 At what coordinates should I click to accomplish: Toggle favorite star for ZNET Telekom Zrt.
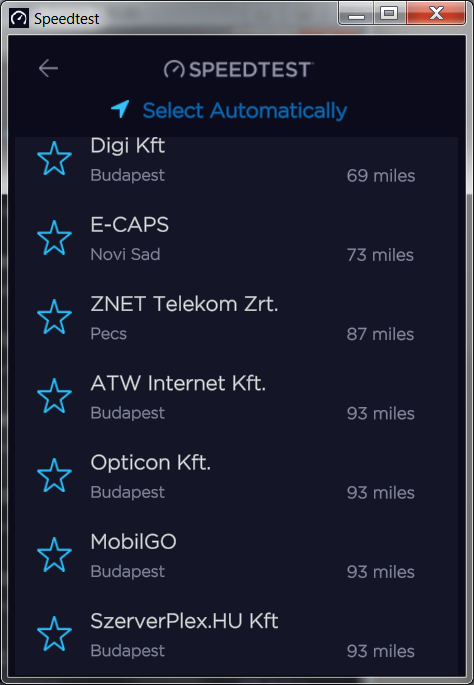click(54, 317)
